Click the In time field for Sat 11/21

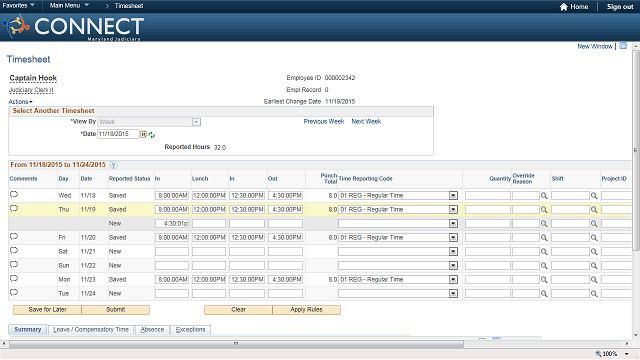point(172,251)
